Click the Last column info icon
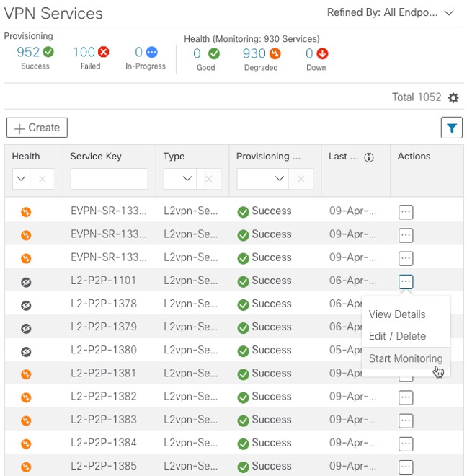This screenshot has width=467, height=476. [x=369, y=157]
